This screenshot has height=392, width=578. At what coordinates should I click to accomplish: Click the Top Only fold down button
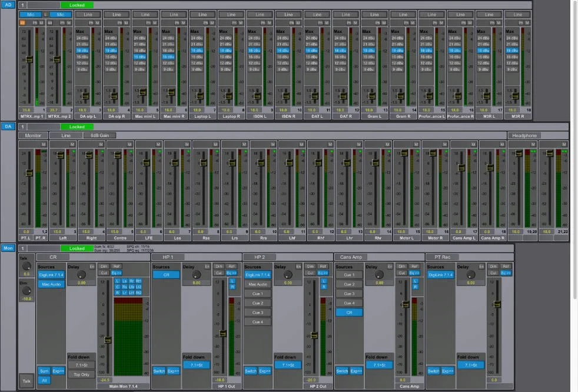point(81,374)
